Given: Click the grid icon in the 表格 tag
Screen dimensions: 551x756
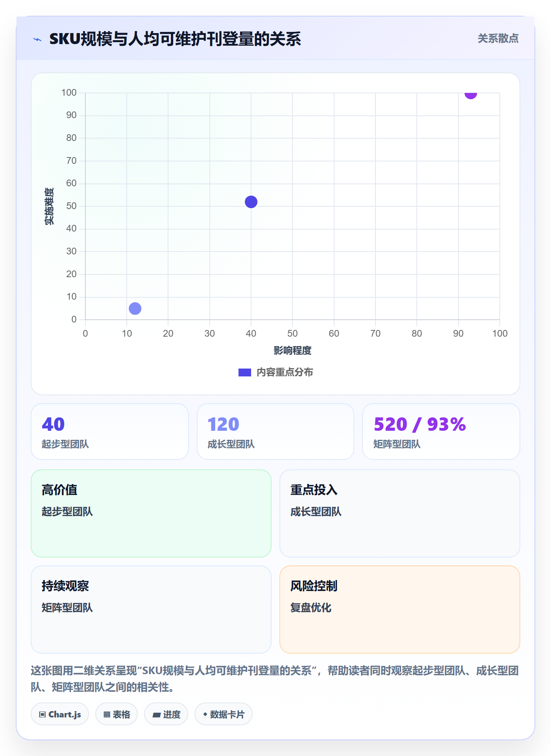Looking at the screenshot, I should 107,715.
